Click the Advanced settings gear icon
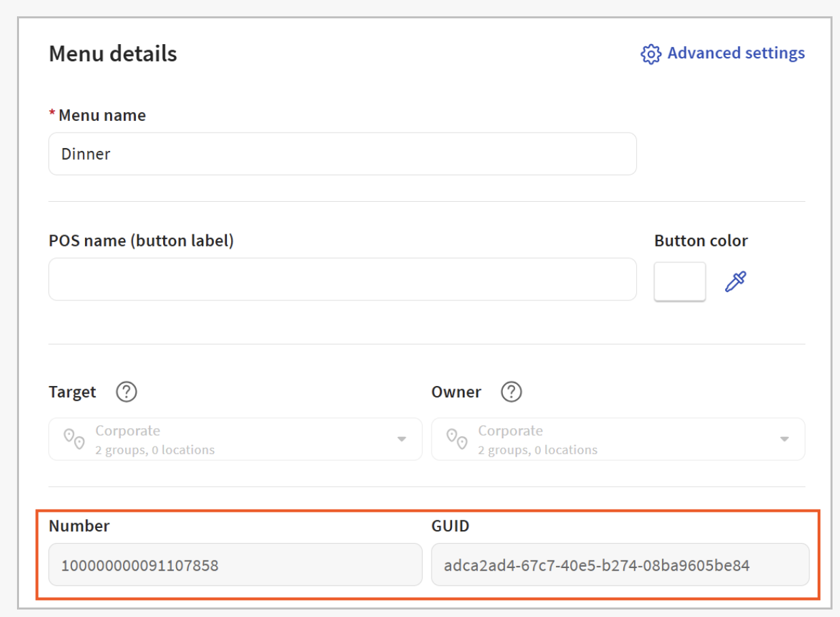 point(650,54)
